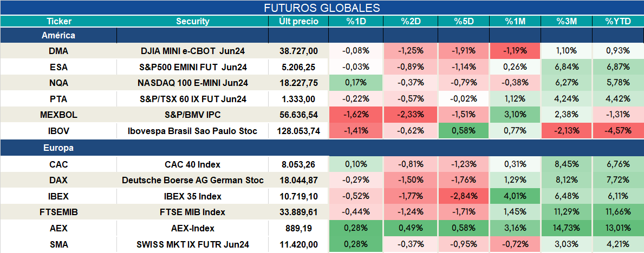Click the FUTUROS GLOBALES title bar
Image resolution: width=644 pixels, height=253 pixels.
tap(322, 8)
